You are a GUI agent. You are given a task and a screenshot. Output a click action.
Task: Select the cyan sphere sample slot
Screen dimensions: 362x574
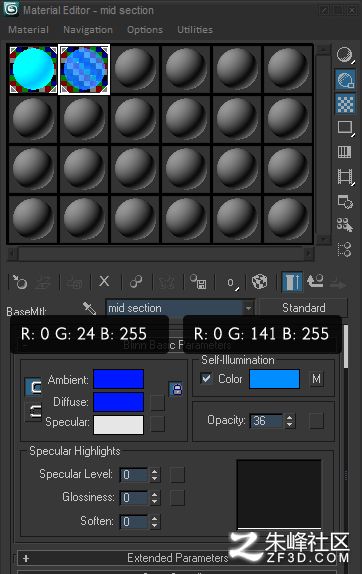tap(33, 69)
